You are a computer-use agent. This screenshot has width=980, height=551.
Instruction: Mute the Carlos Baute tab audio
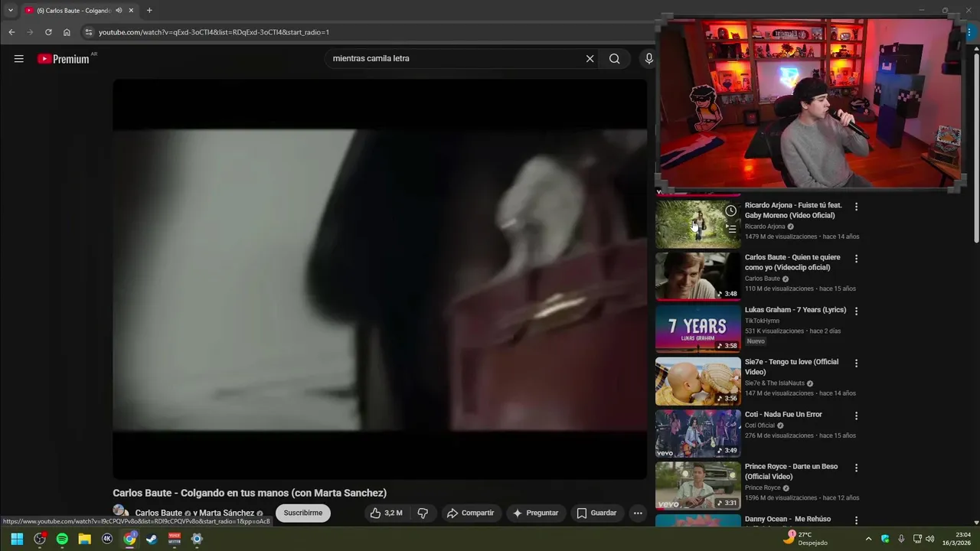(x=119, y=11)
